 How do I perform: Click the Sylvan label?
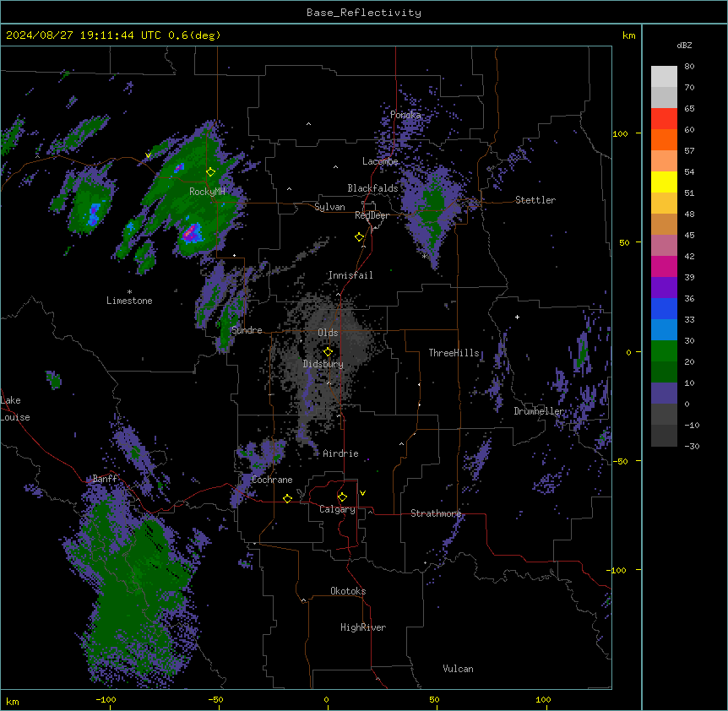(x=329, y=207)
